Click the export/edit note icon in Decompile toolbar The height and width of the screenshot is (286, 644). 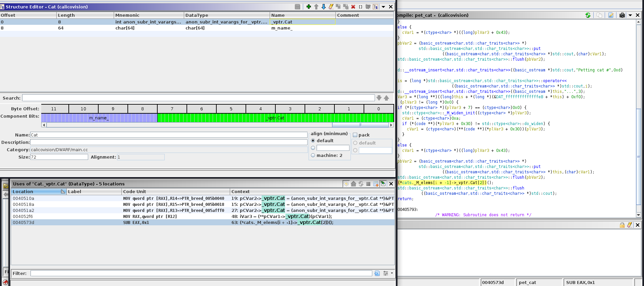[x=611, y=15]
